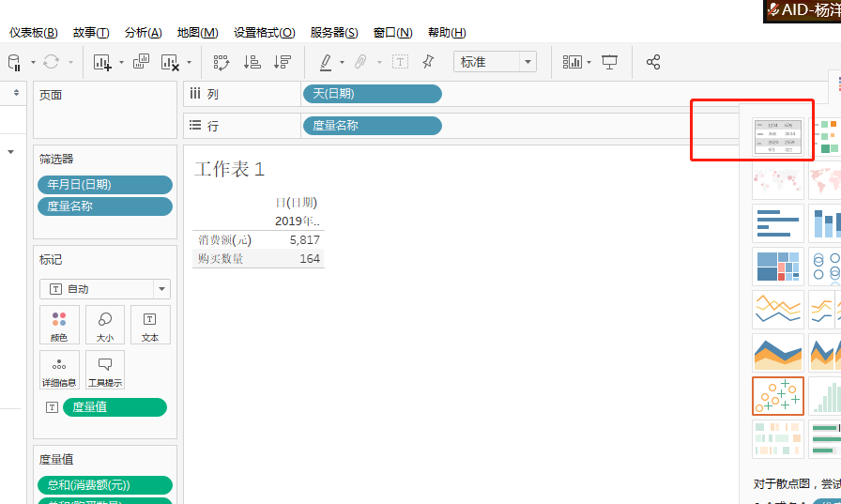Expand the new worksheet dropdown arrow
Screen dimensions: 841x504
(x=121, y=63)
